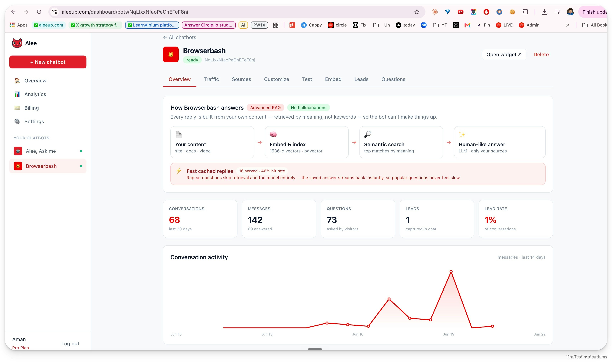This screenshot has height=364, width=612.
Task: Bookmark page with the star icon
Action: coord(416,12)
